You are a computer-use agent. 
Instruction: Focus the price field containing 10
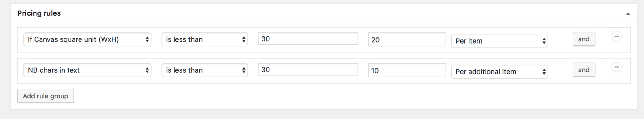tap(407, 70)
